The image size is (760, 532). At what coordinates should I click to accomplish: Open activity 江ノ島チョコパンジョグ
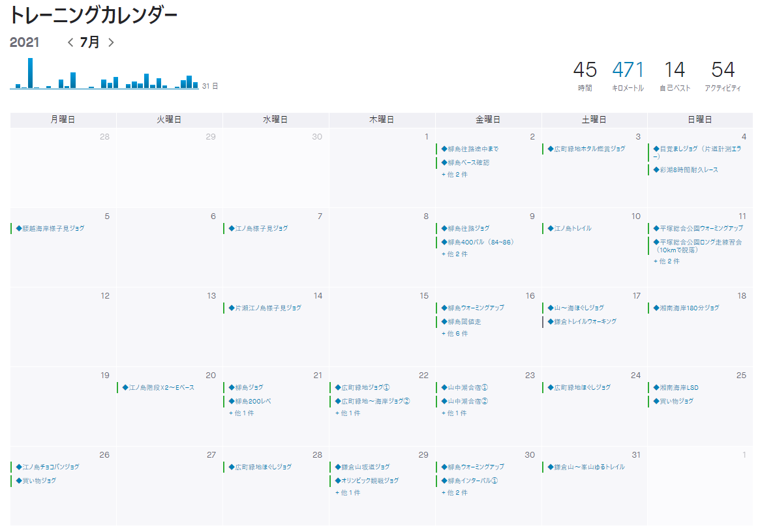tap(48, 467)
